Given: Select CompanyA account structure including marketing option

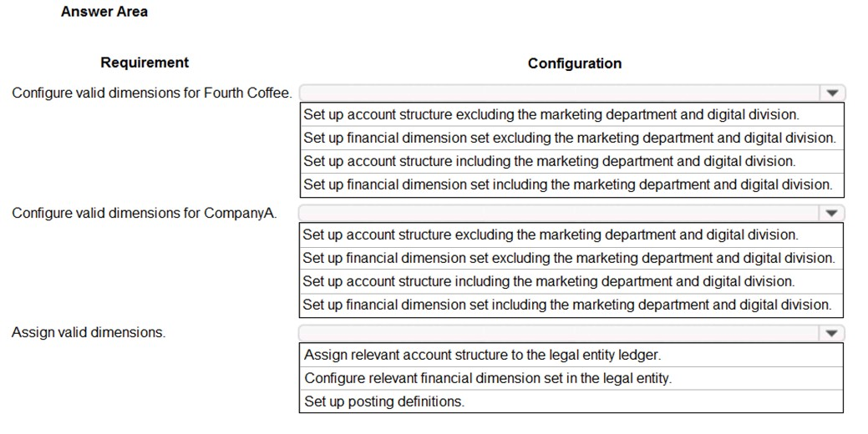Looking at the screenshot, I should [571, 281].
